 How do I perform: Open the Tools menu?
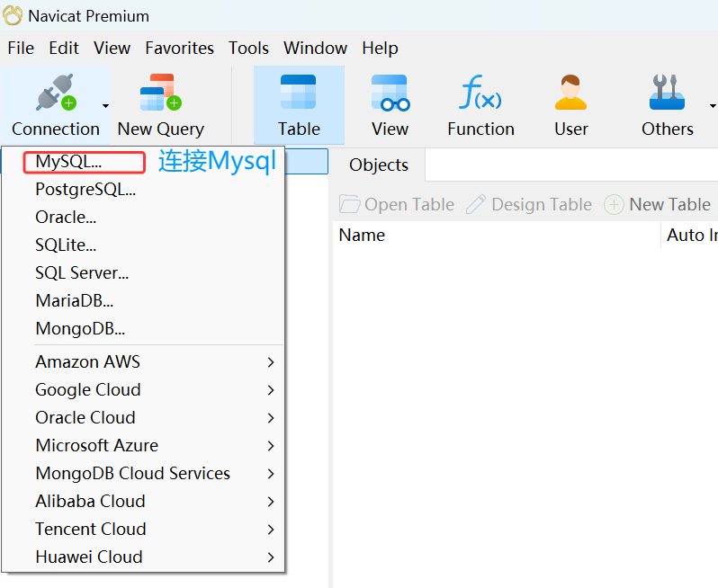[x=248, y=48]
